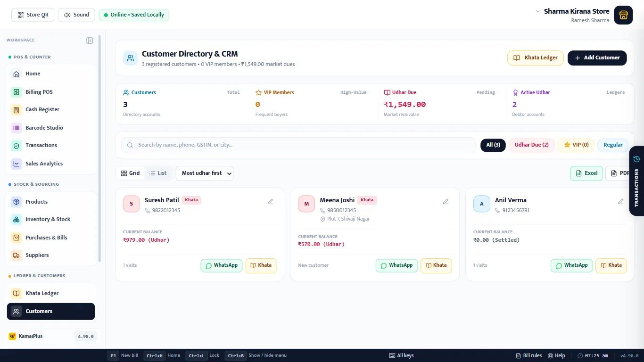Open the store profile shop icon
Viewport: 644px width, 362px height.
pyautogui.click(x=623, y=15)
